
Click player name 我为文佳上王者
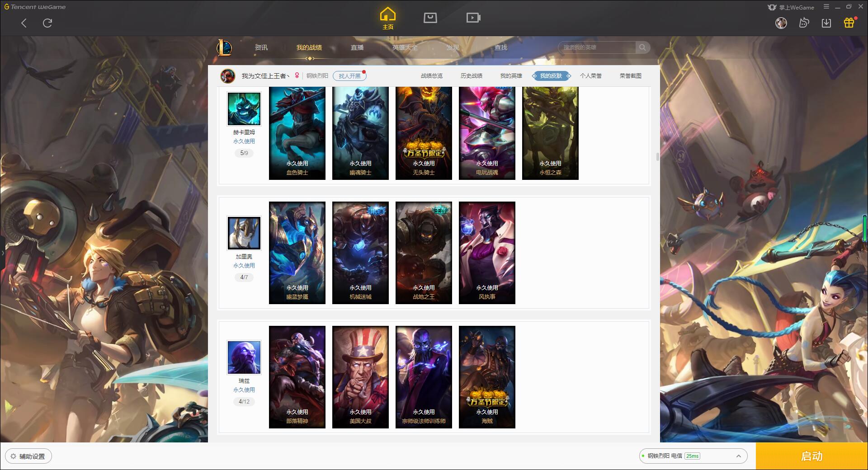coord(265,76)
